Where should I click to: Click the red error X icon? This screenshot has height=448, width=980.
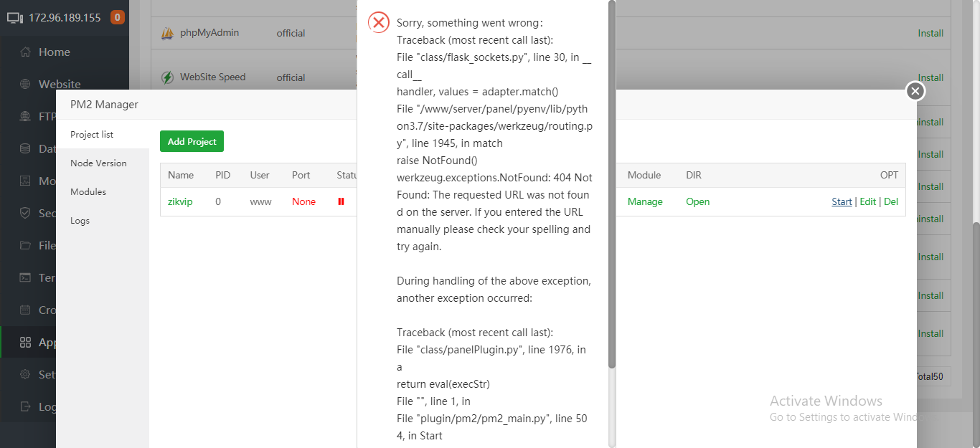click(379, 22)
